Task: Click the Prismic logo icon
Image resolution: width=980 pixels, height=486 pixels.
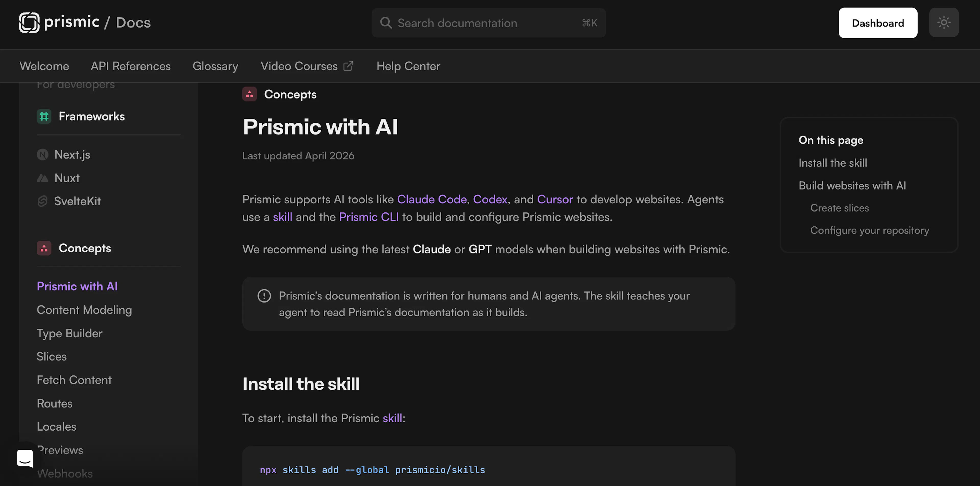Action: pyautogui.click(x=29, y=22)
